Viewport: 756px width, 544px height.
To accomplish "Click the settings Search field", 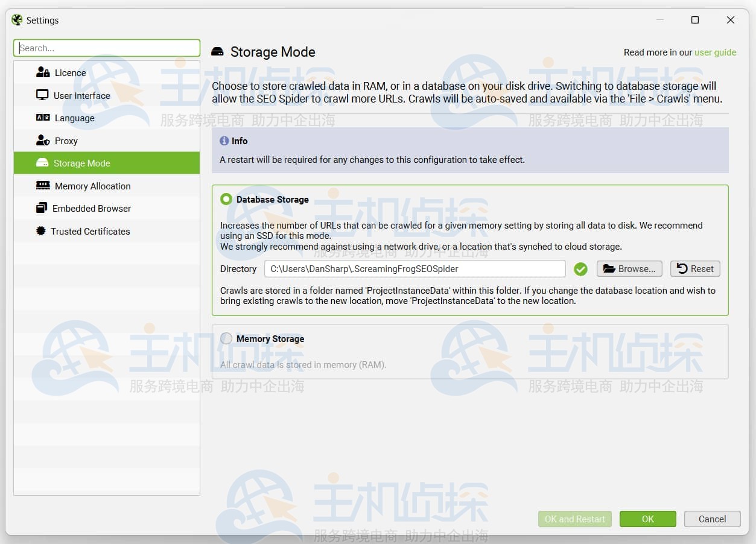I will (107, 48).
